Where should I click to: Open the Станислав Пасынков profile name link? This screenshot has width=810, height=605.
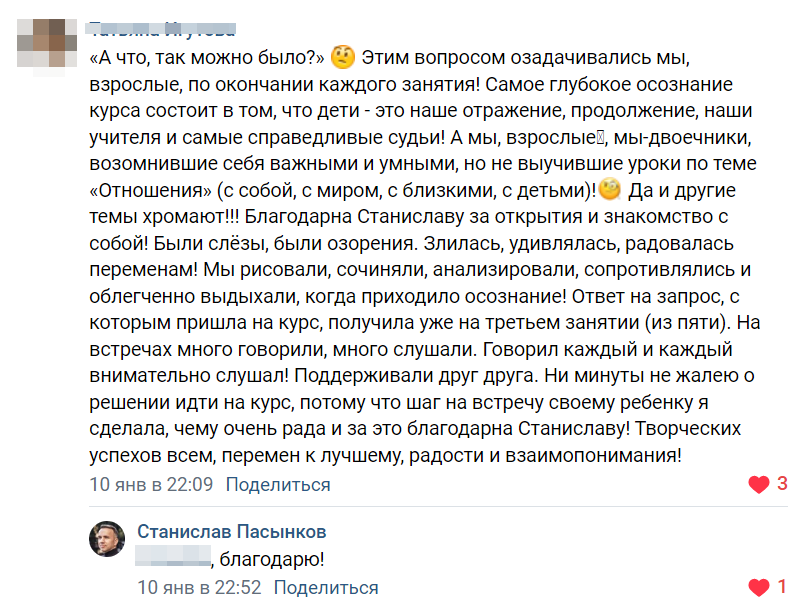231,531
